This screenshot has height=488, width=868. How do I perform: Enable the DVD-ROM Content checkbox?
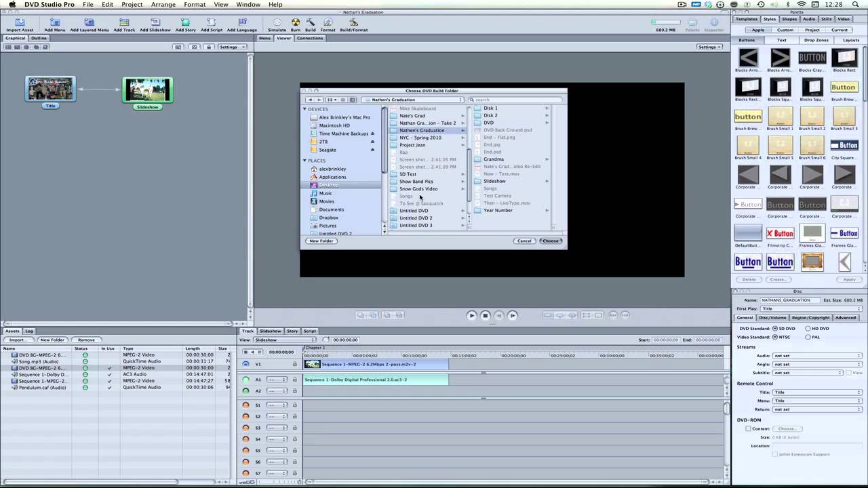(x=749, y=428)
